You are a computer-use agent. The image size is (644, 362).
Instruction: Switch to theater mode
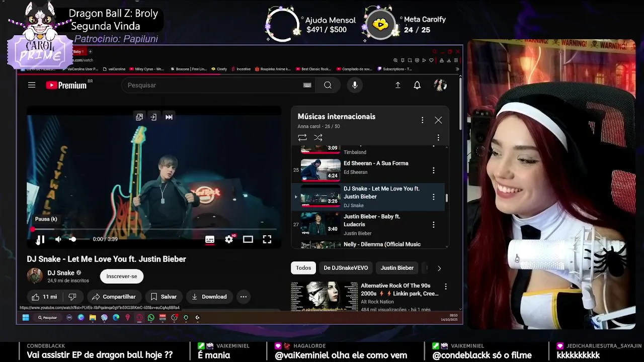coord(248,239)
